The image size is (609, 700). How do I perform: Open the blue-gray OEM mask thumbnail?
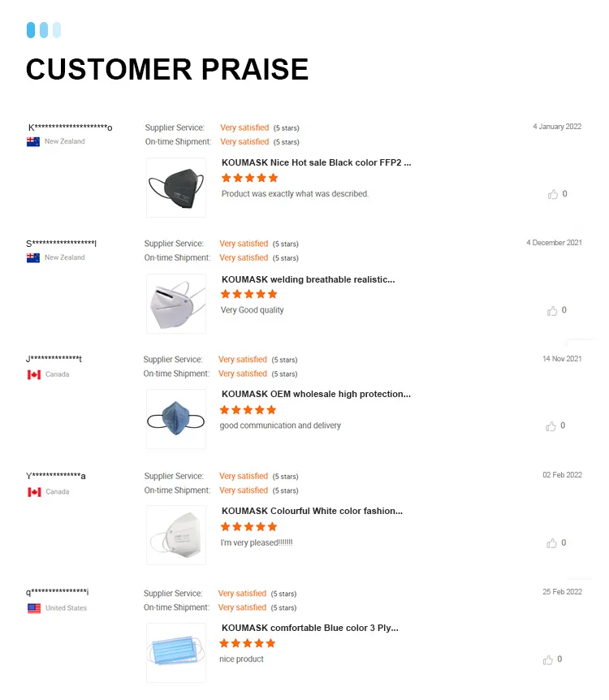click(176, 419)
